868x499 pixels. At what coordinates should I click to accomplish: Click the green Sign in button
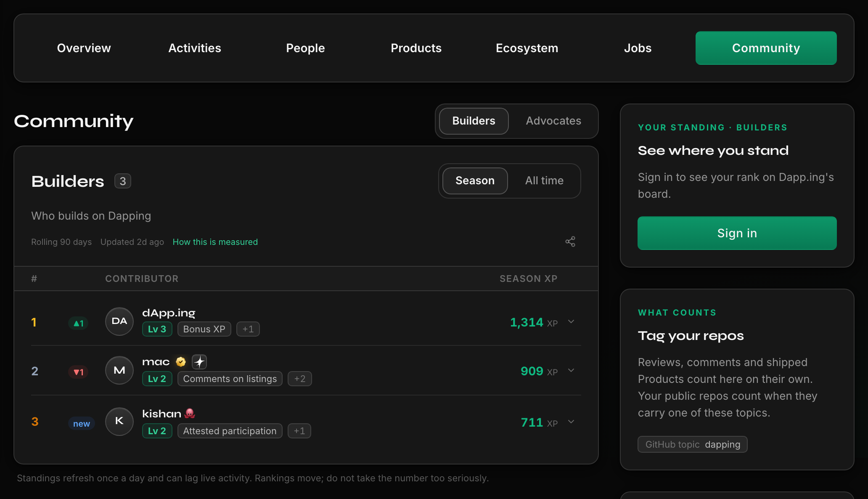[737, 233]
